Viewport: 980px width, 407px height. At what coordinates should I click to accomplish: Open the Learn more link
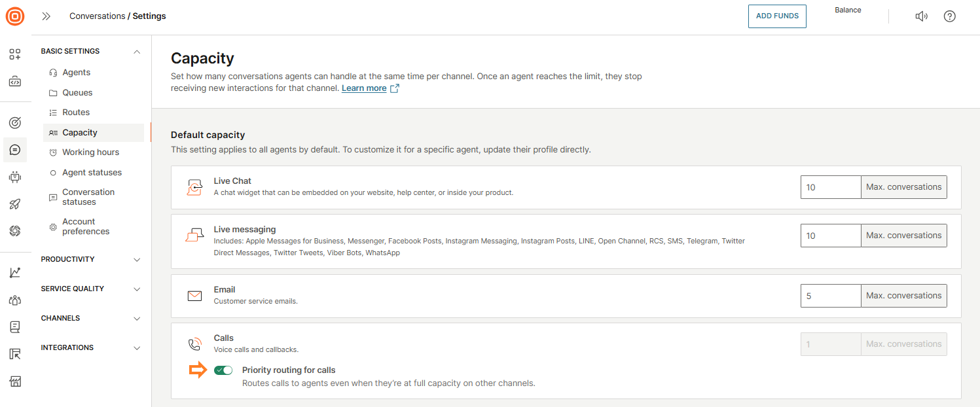click(x=364, y=88)
